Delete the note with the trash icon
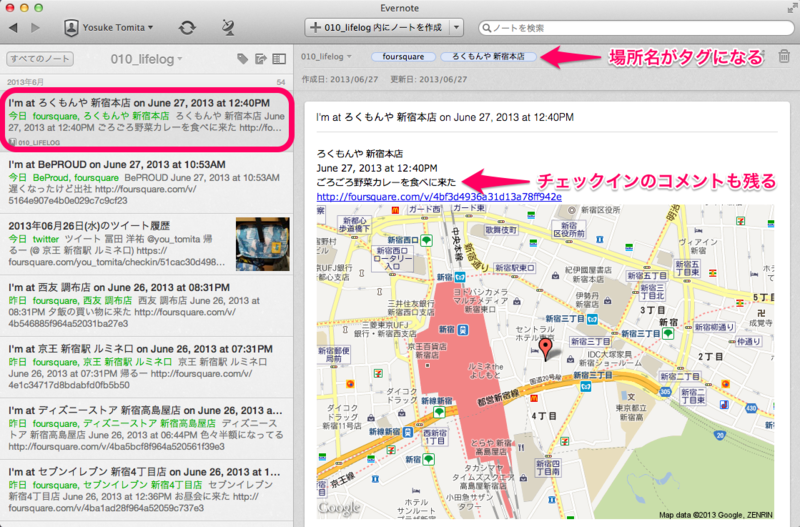The width and height of the screenshot is (800, 527). click(784, 56)
